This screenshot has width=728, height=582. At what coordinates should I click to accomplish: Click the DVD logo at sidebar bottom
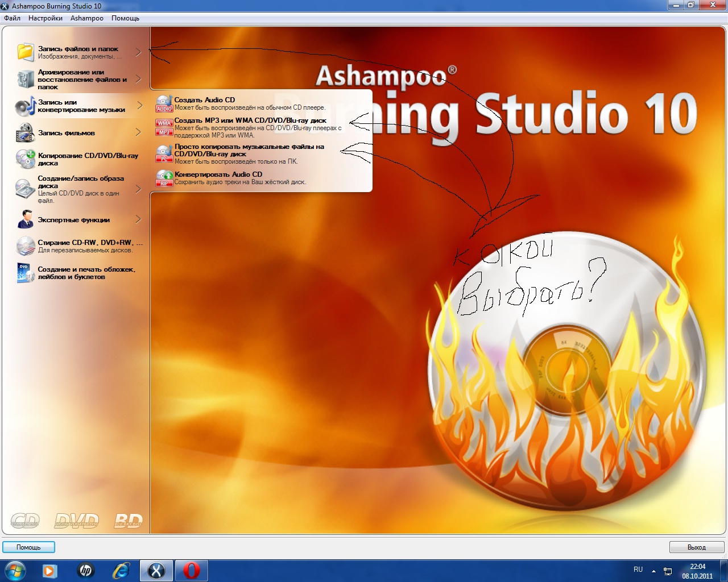coord(77,520)
